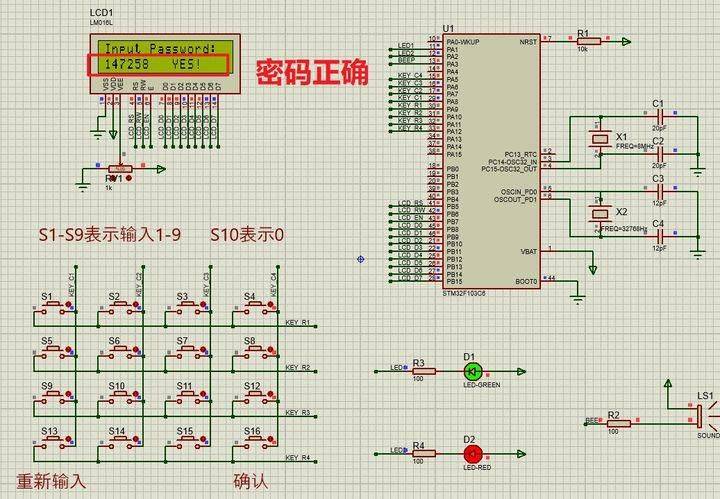Screen dimensions: 720x499
Task: Toggle the red latch dot of S5
Action: (68, 349)
